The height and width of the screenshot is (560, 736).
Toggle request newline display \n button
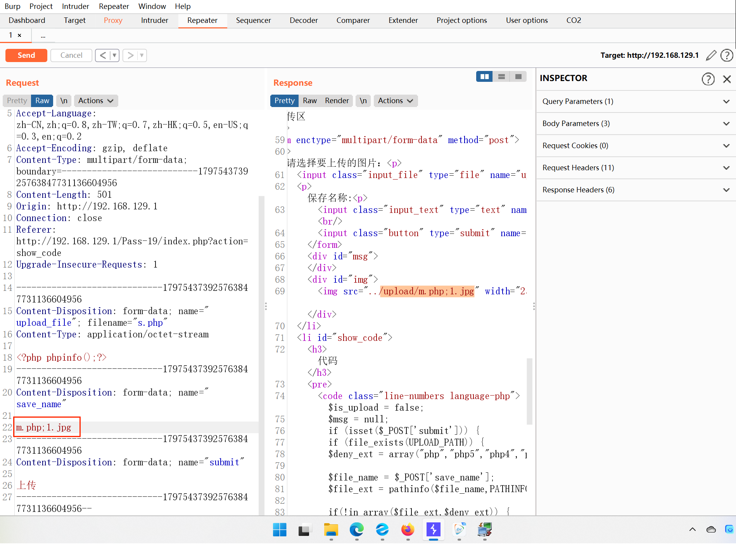click(64, 101)
